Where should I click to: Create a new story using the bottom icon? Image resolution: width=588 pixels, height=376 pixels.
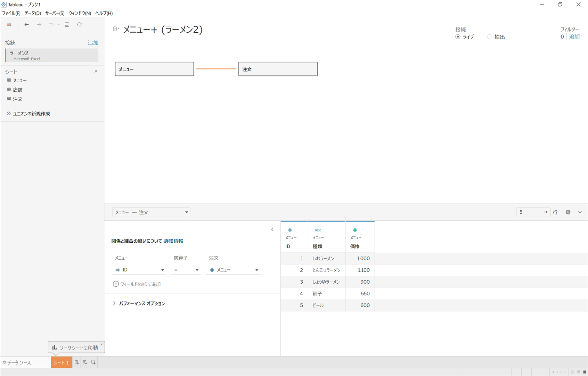pyautogui.click(x=93, y=362)
